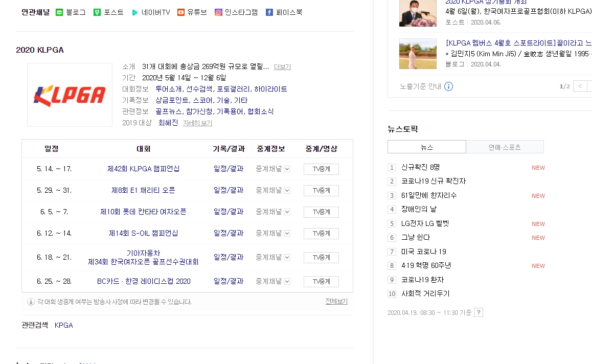Viewport: 592px width, 364px height.
Task: Expand 중계채널 for 제8회 E1 채리티 오픈
Action: (x=287, y=191)
